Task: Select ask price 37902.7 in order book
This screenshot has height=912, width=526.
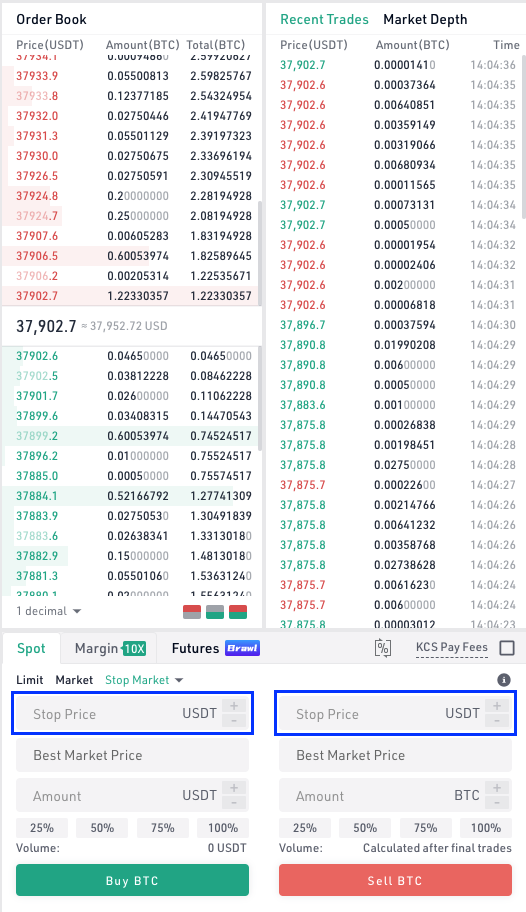Action: click(x=37, y=295)
